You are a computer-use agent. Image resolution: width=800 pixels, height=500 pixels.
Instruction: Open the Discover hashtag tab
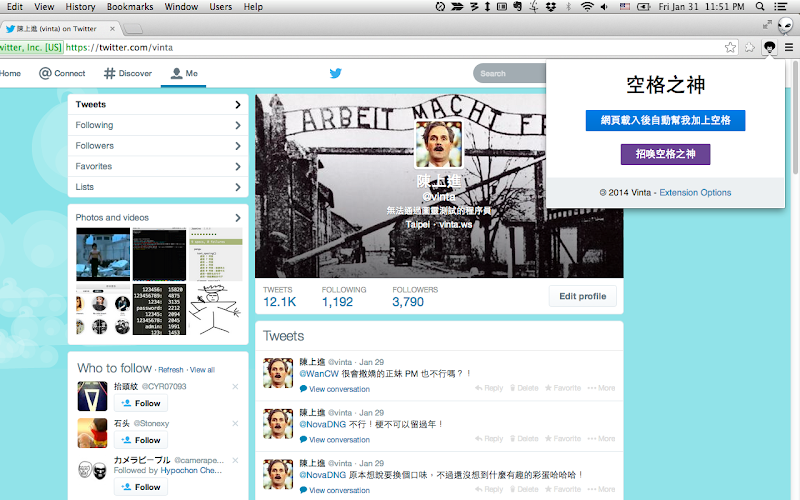(128, 73)
